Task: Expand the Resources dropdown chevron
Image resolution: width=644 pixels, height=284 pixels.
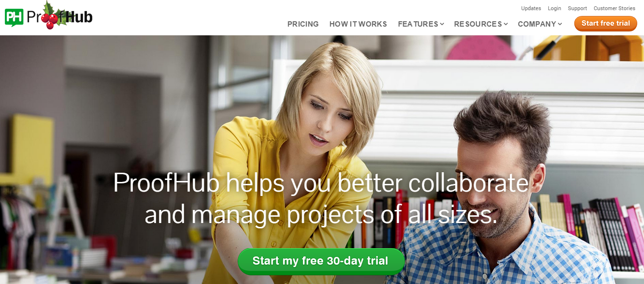Action: [506, 24]
